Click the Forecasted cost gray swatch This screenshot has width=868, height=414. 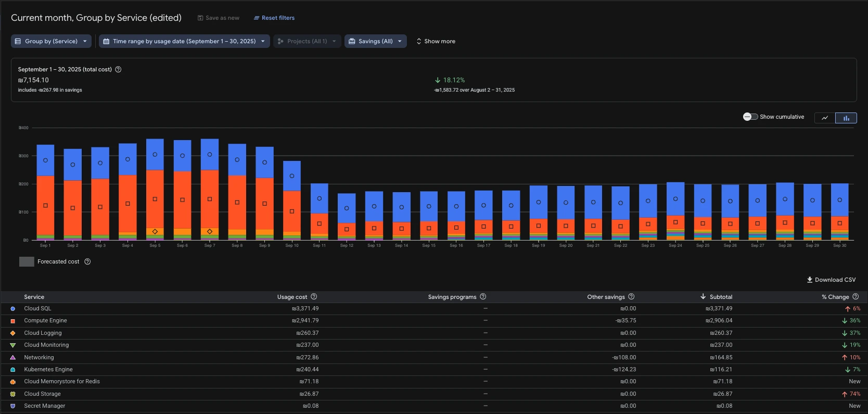pos(27,261)
